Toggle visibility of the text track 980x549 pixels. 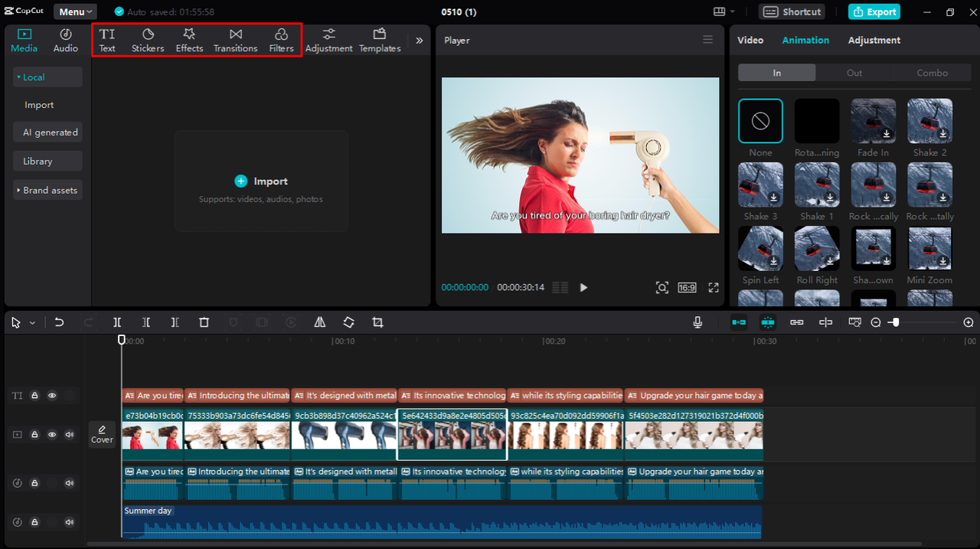(x=52, y=395)
